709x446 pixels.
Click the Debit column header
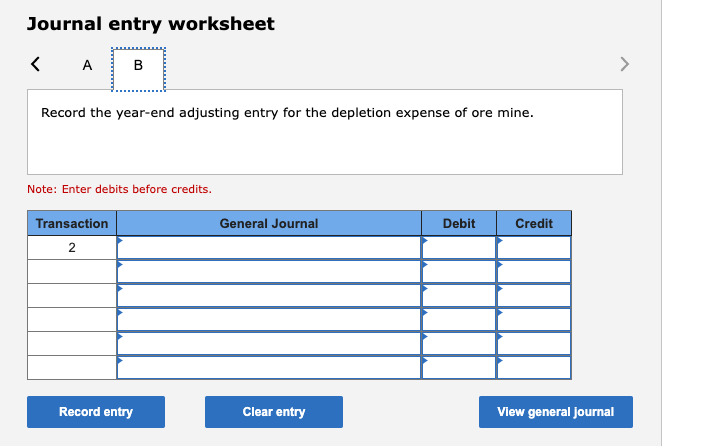(x=459, y=223)
